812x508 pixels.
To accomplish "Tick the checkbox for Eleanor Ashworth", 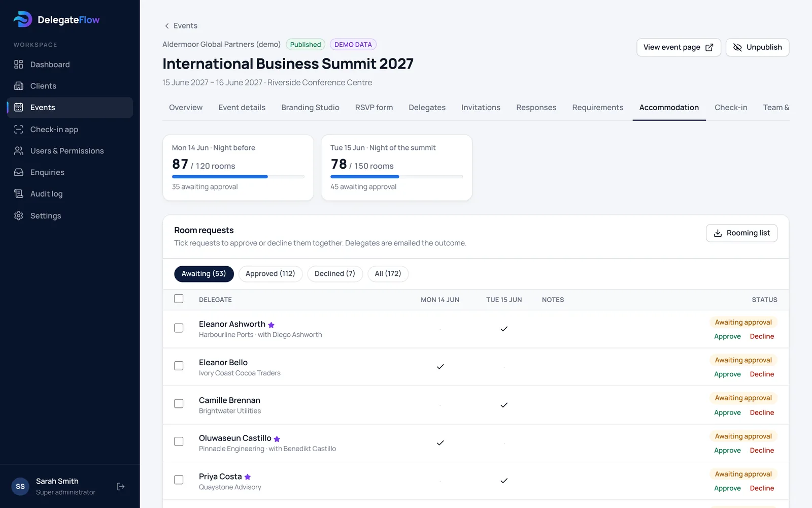I will (179, 328).
